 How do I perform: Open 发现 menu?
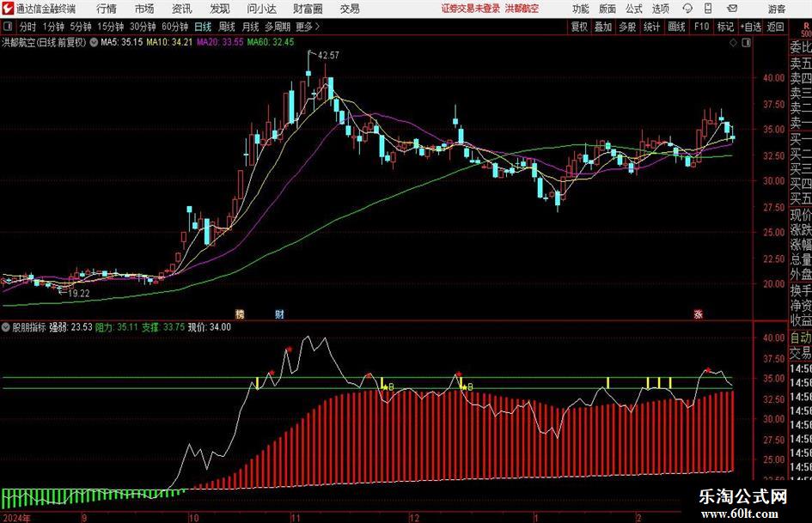[220, 9]
